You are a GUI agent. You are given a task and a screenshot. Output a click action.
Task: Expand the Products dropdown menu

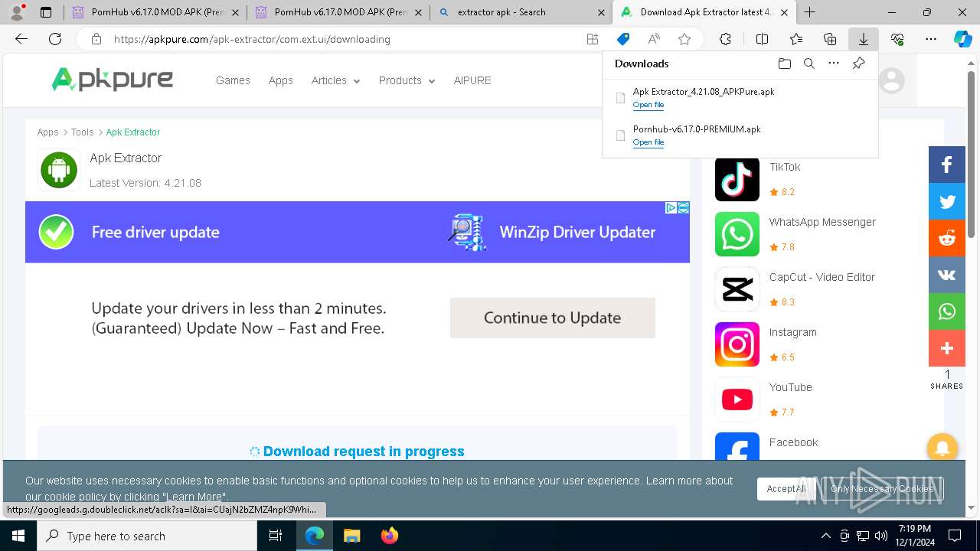click(407, 80)
